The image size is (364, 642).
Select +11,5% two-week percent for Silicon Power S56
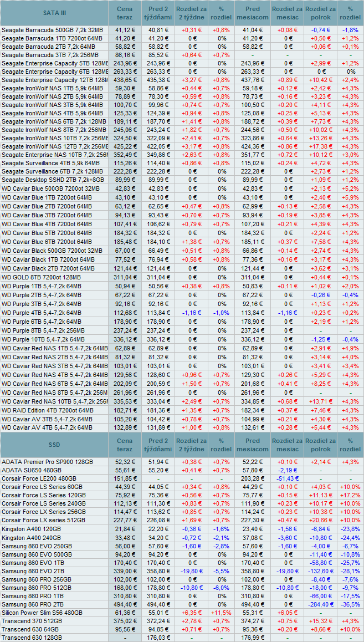[222, 613]
